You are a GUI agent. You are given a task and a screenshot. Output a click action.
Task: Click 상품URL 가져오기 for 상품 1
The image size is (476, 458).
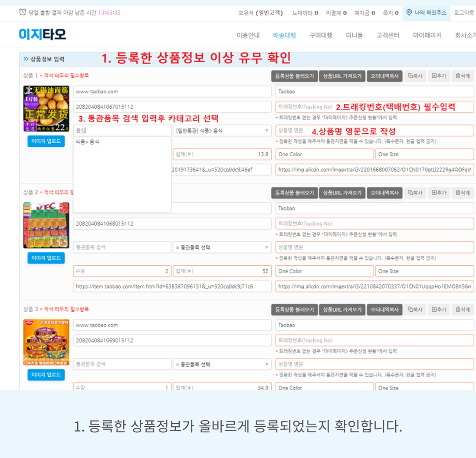[342, 76]
